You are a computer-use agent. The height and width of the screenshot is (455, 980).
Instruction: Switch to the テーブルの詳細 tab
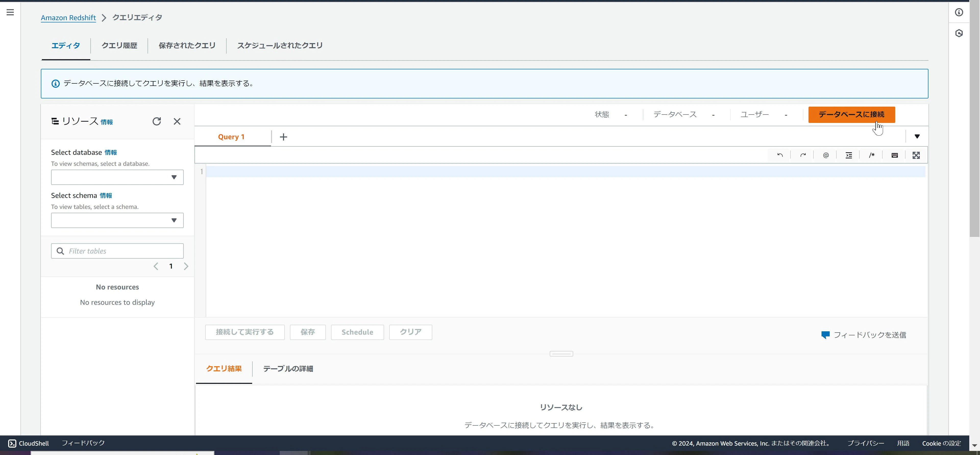point(288,369)
